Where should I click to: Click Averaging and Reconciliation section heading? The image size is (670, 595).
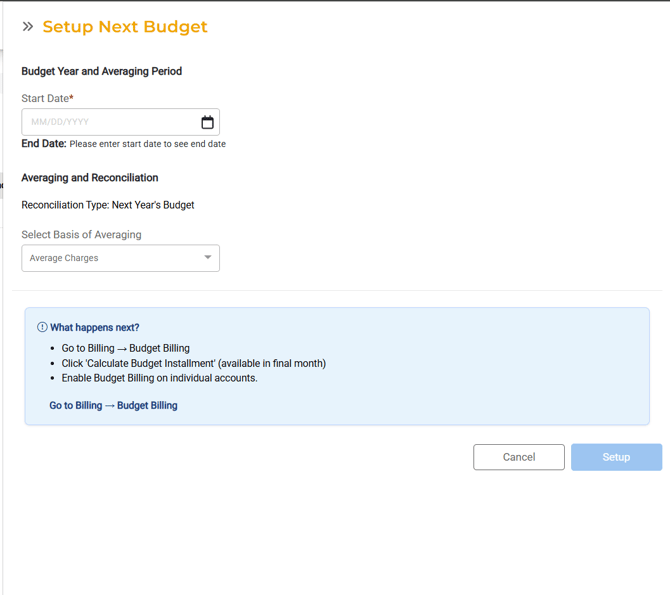pos(90,178)
